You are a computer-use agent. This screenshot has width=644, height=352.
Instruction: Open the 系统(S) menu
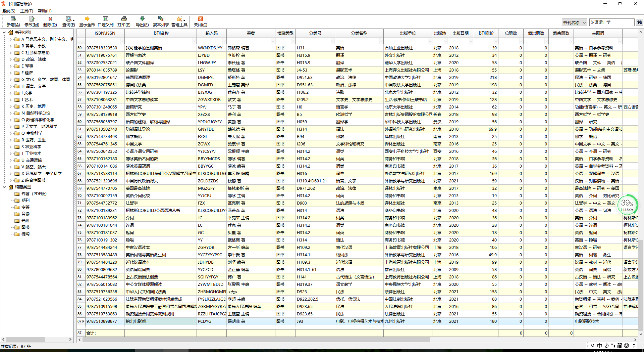[x=9, y=11]
